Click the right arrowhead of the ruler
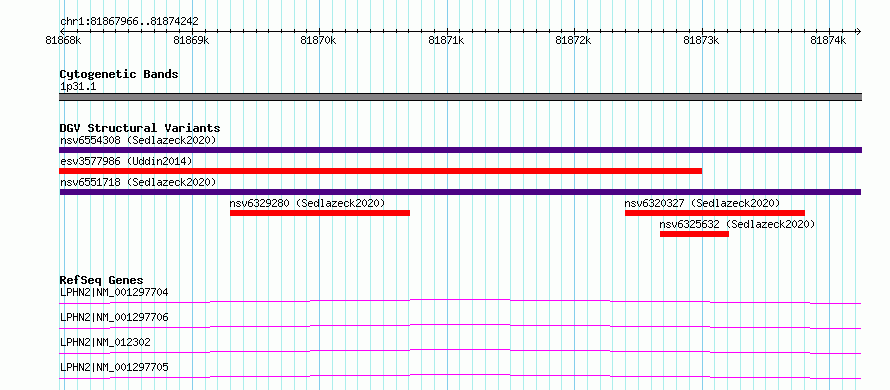 (858, 31)
